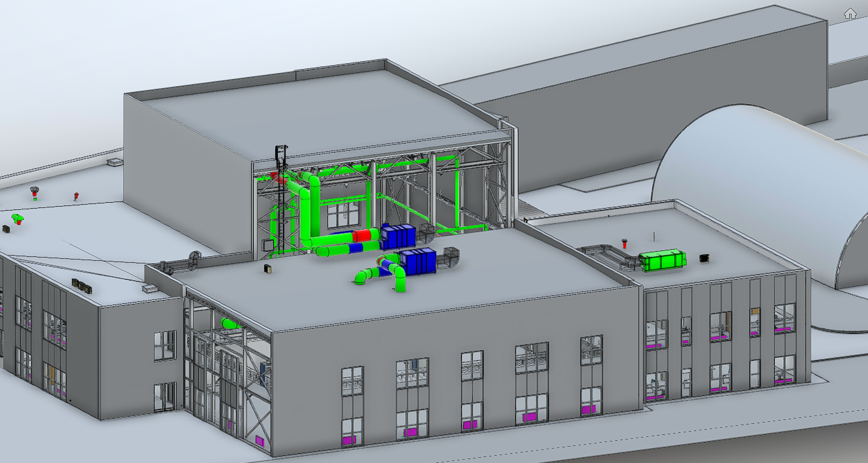Pick the red duct section beside upper blue unit
Screen dimensions: 868x463
[361, 236]
